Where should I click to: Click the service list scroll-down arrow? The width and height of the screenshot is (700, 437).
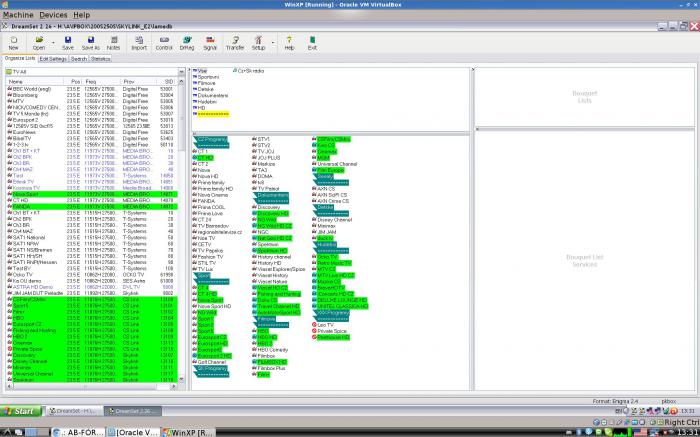click(181, 379)
